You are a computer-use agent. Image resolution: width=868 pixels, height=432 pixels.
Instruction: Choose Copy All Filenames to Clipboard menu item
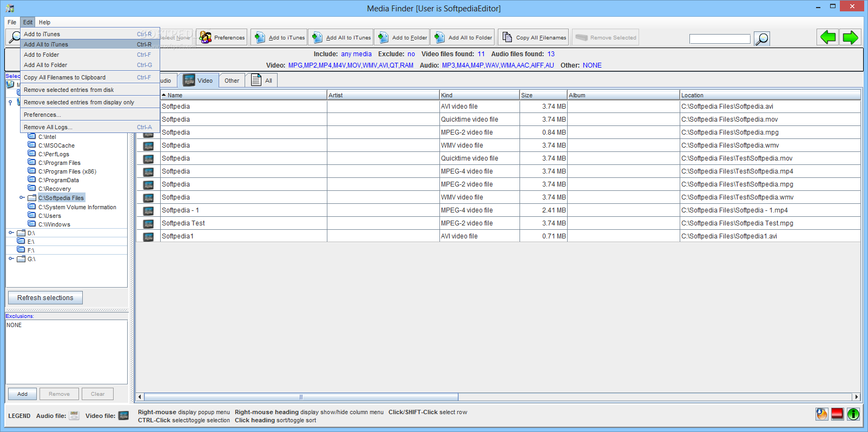(90, 77)
